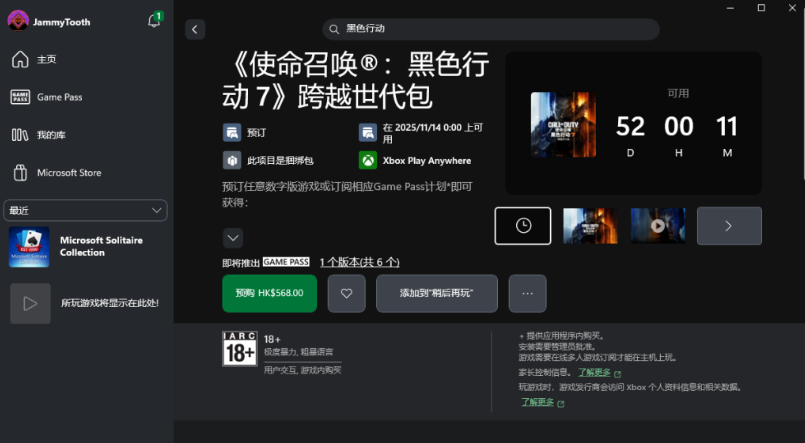Click the Xbox Play Anywhere label
The width and height of the screenshot is (805, 443).
click(427, 161)
